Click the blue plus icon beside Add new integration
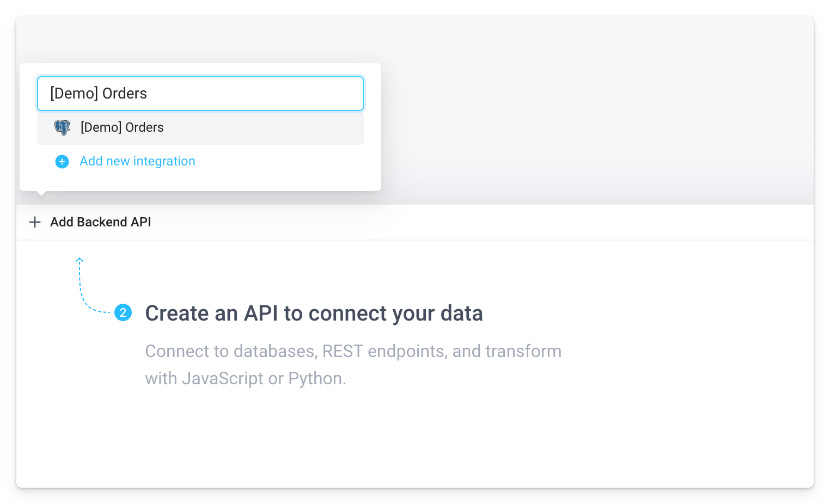Screen dimensions: 830x504 pyautogui.click(x=62, y=162)
